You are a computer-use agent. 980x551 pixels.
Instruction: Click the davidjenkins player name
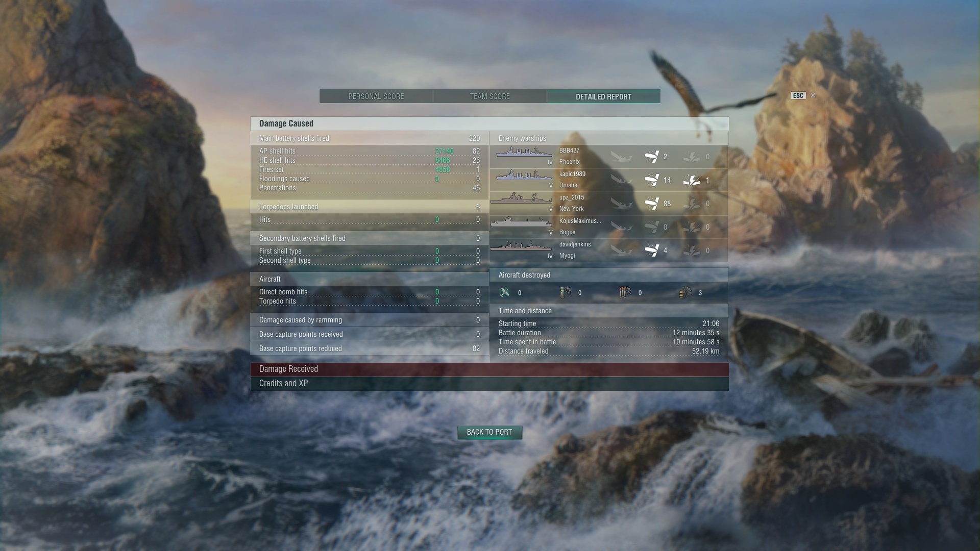click(575, 244)
